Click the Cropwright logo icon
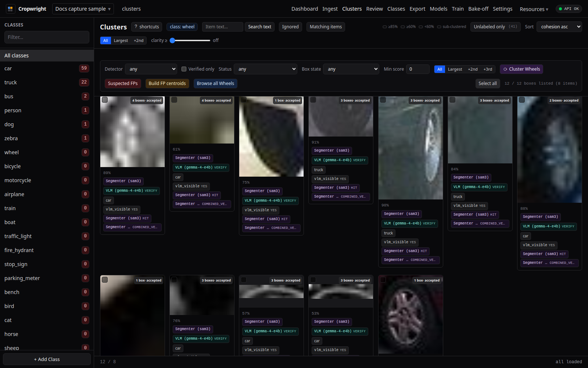Screen dimensions: 588x368 pos(10,8)
